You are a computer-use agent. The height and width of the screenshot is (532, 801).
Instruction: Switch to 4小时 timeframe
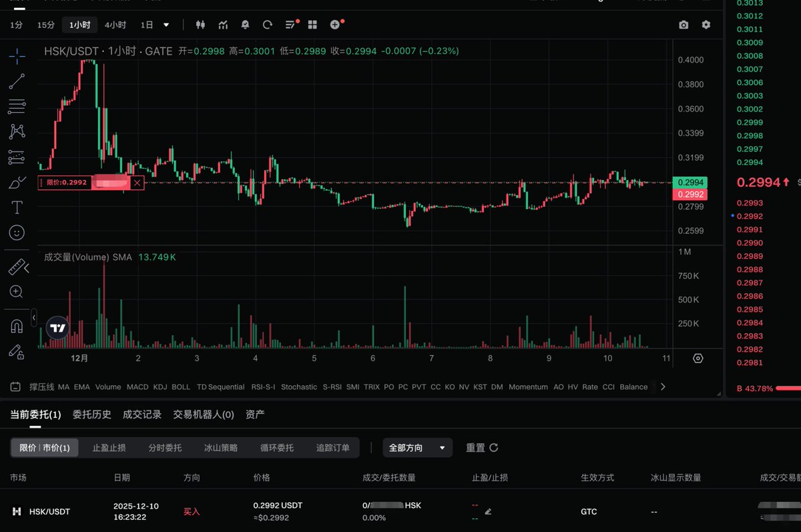coord(115,25)
